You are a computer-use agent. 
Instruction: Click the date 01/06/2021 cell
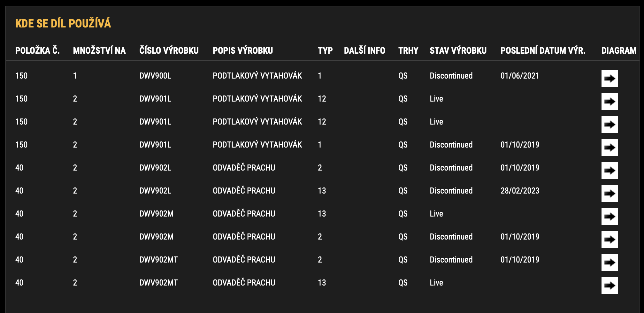click(520, 76)
